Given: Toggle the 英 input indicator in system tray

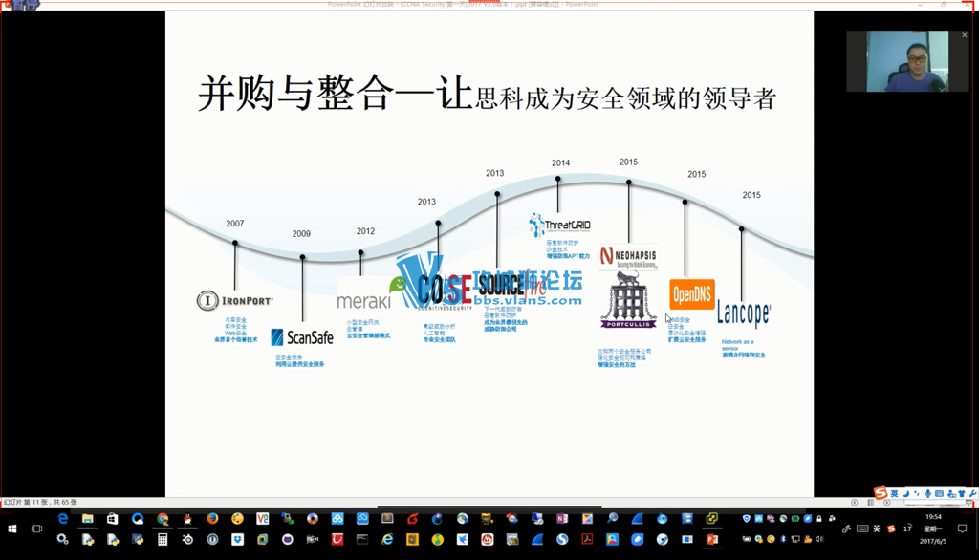Looking at the screenshot, I should click(x=877, y=528).
